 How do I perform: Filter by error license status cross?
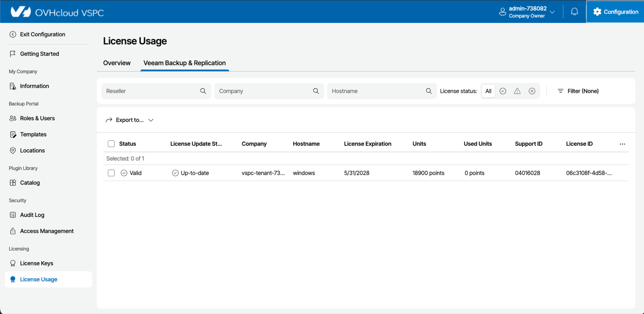[x=532, y=91]
